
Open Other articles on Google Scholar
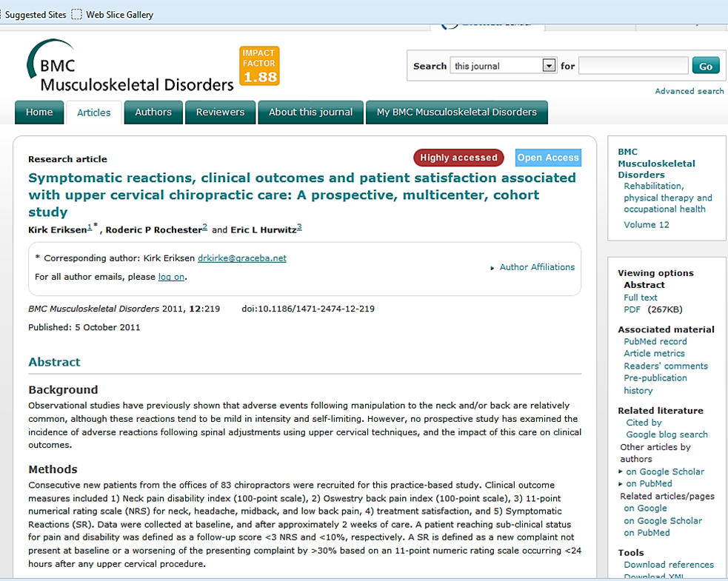(x=664, y=471)
